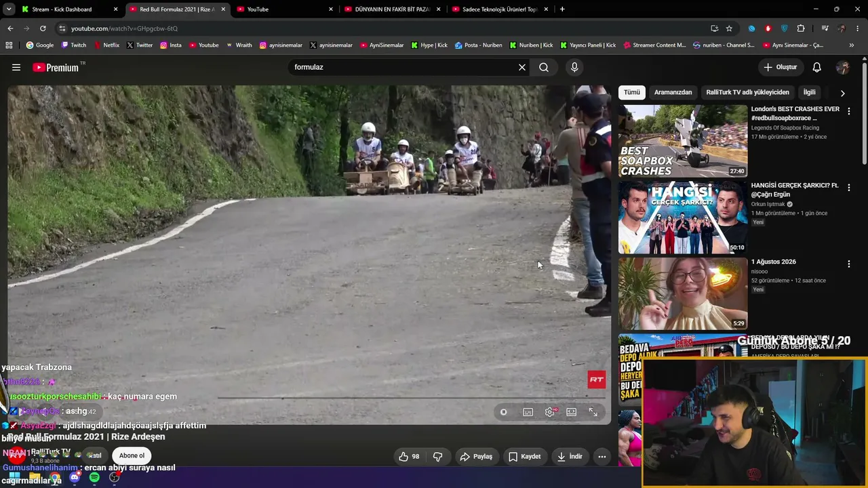Viewport: 868px width, 488px height.
Task: Open London's BEST CRASHES EVER video thumbnail
Action: [683, 141]
